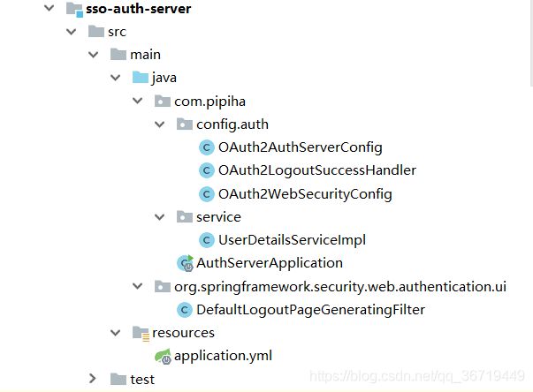
Task: Select the main folder item
Action: (145, 55)
